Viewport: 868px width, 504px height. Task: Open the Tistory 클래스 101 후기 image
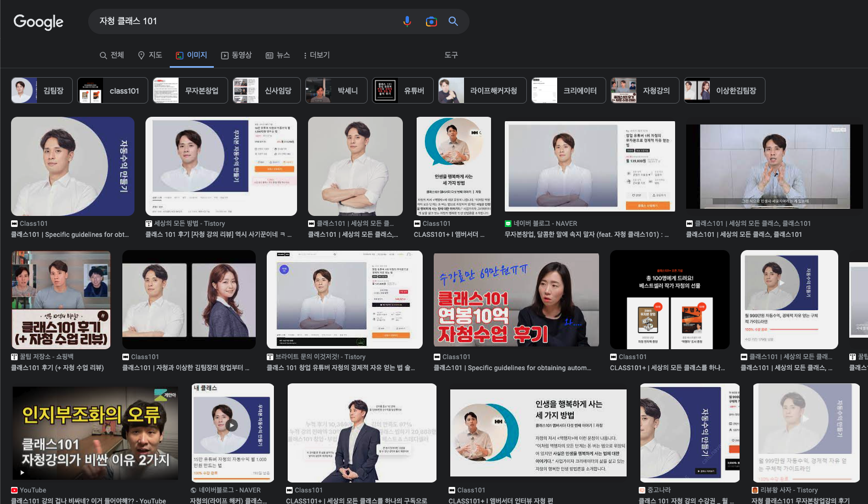pyautogui.click(x=221, y=166)
